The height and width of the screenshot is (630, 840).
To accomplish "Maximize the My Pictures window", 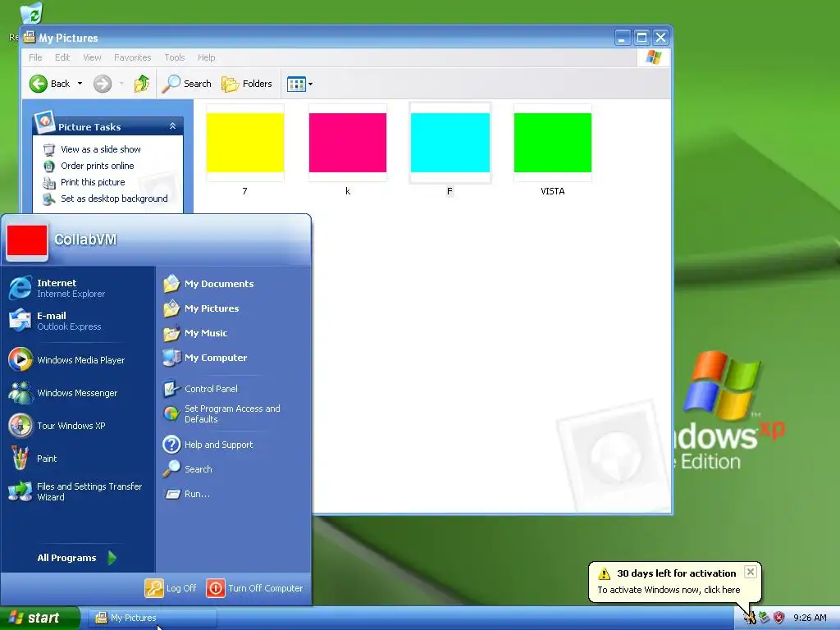I will [x=641, y=38].
